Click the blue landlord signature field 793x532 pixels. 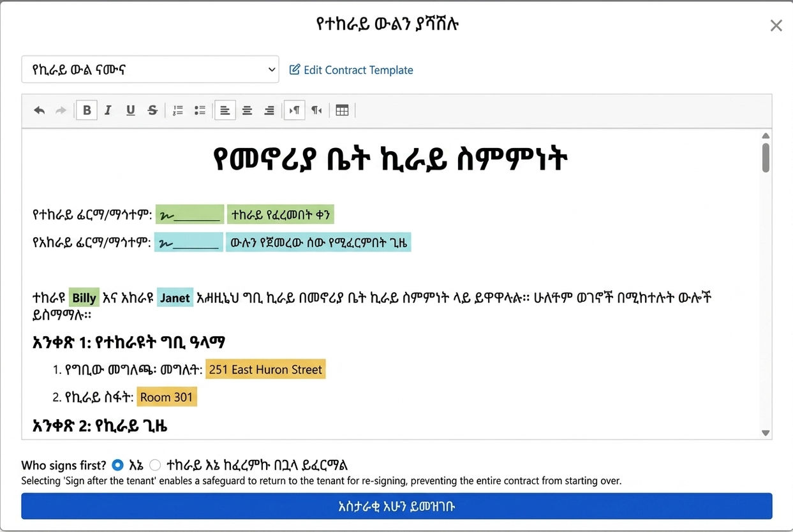coord(189,242)
